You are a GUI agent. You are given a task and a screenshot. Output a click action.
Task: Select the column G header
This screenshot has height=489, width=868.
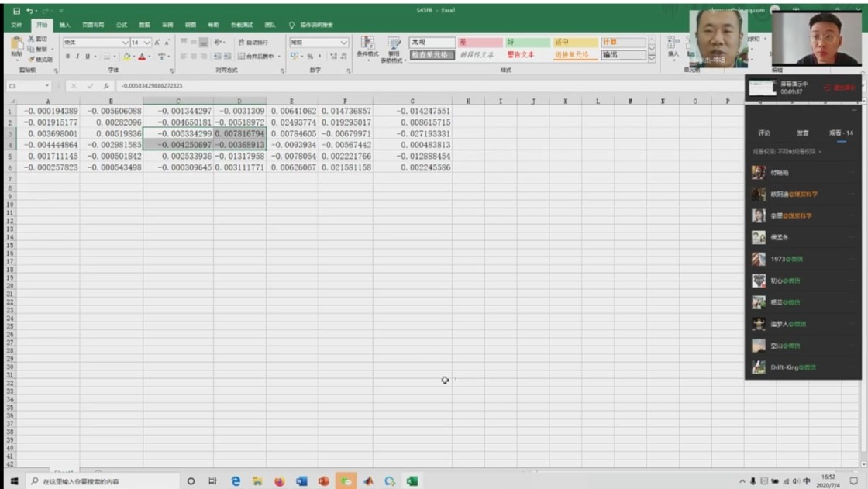(x=412, y=101)
